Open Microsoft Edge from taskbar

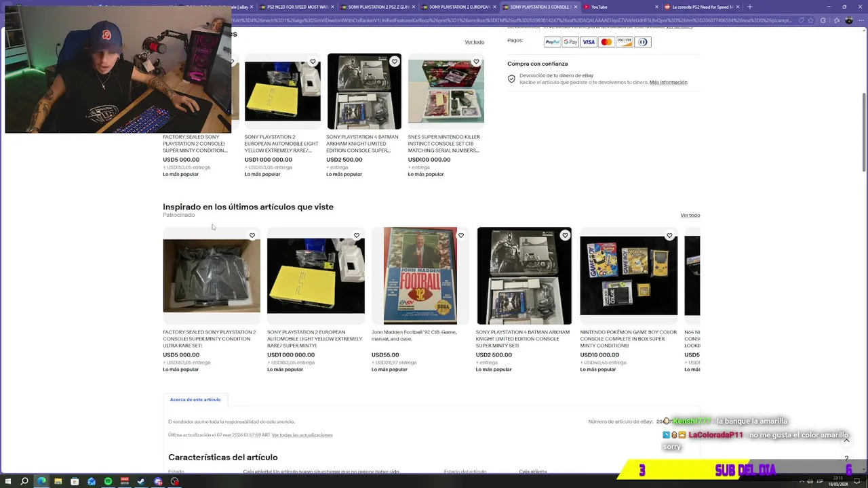(41, 481)
